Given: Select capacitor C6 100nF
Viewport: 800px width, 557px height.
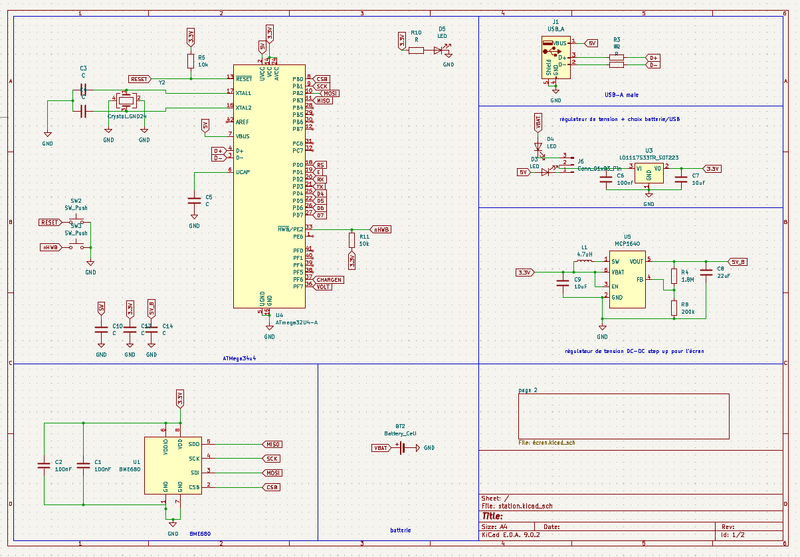Looking at the screenshot, I should (606, 179).
